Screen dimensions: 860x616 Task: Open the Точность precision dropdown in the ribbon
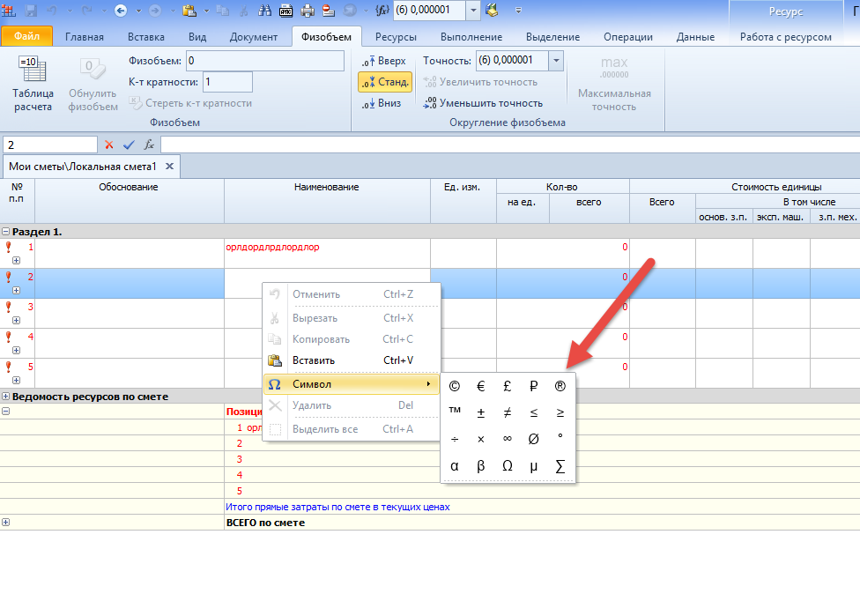(556, 61)
